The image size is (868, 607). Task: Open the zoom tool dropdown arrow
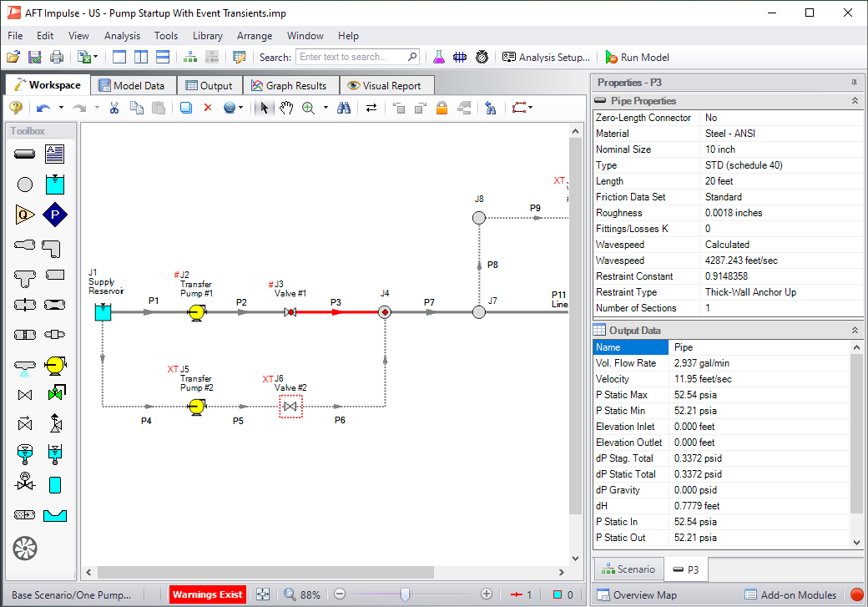tap(325, 108)
